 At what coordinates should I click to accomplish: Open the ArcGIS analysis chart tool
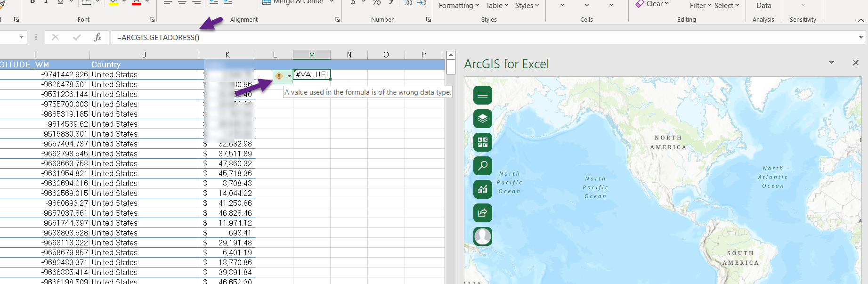coord(482,189)
